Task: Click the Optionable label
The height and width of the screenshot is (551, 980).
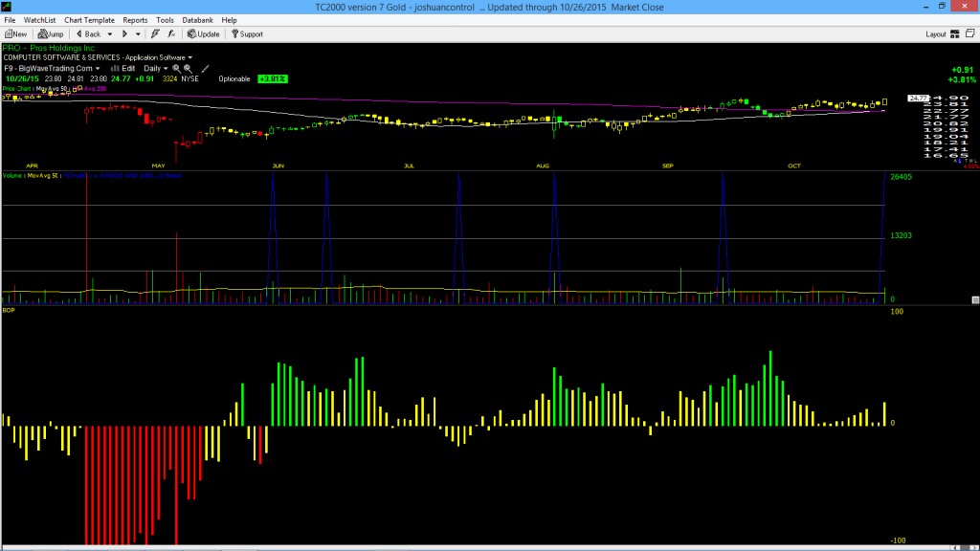Action: point(234,79)
